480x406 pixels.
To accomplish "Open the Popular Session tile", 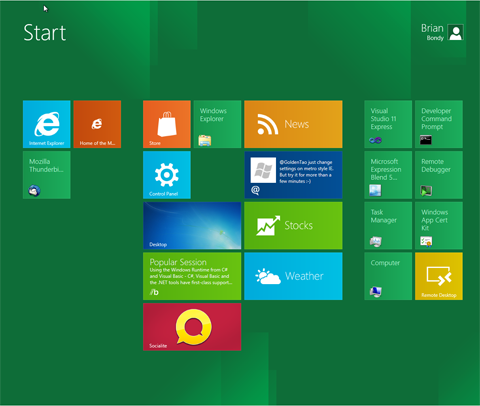I will coord(192,276).
